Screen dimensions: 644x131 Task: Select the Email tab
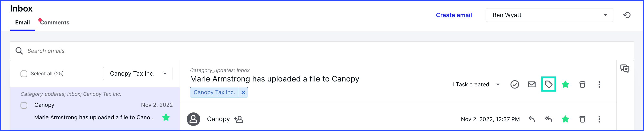tap(22, 23)
